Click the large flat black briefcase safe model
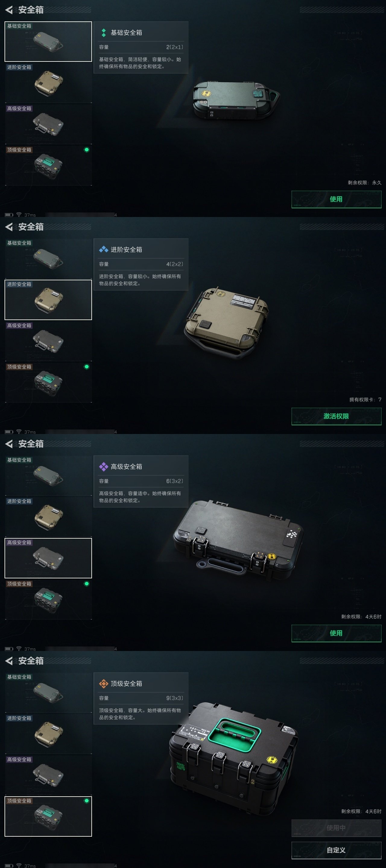 coord(238,539)
